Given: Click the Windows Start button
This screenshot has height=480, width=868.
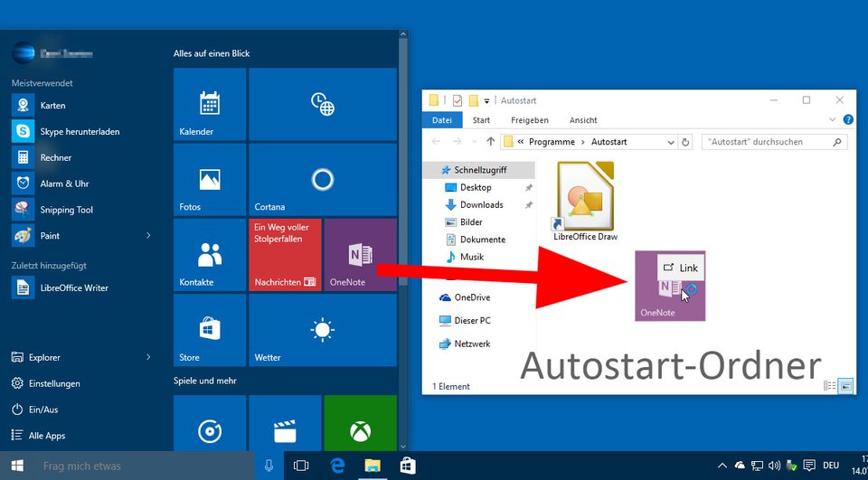Looking at the screenshot, I should coord(17,466).
